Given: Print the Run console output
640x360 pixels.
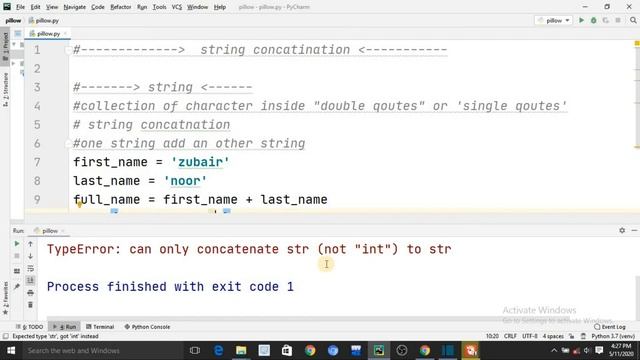Looking at the screenshot, I should [x=30, y=293].
